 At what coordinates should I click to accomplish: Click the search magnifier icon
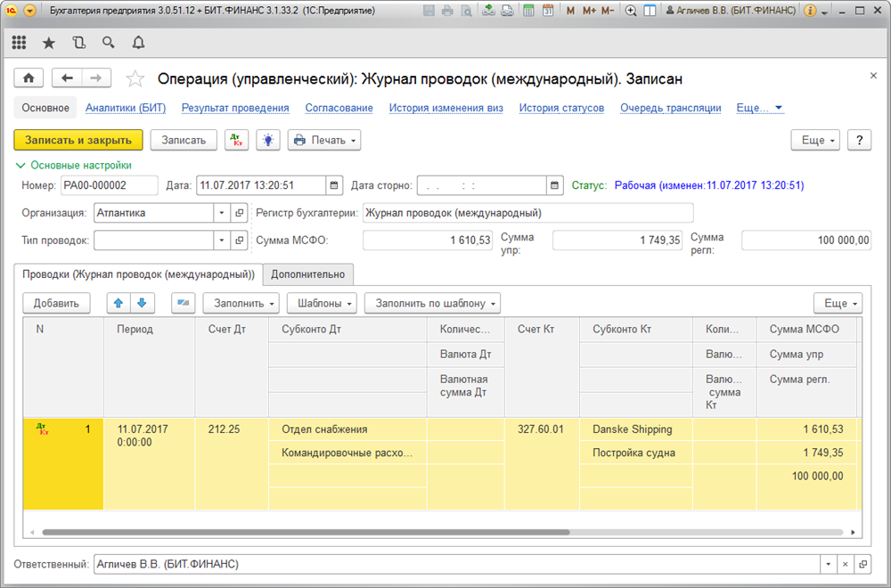(109, 43)
